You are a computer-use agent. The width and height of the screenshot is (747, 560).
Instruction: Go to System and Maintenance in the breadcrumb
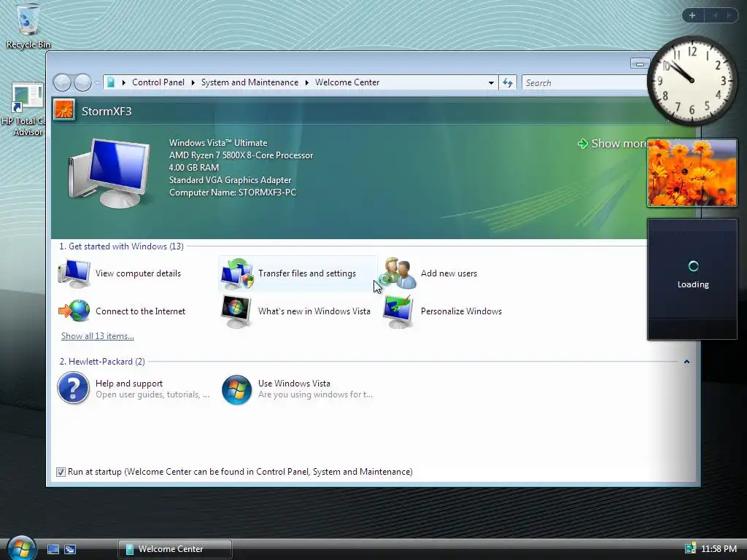coord(249,82)
